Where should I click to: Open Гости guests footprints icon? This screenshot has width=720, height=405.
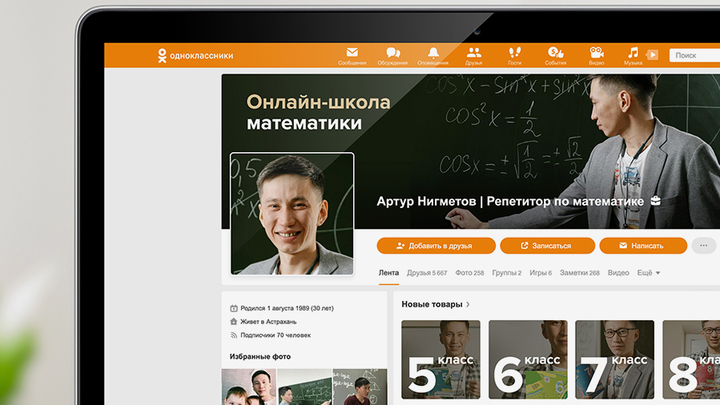pyautogui.click(x=515, y=53)
